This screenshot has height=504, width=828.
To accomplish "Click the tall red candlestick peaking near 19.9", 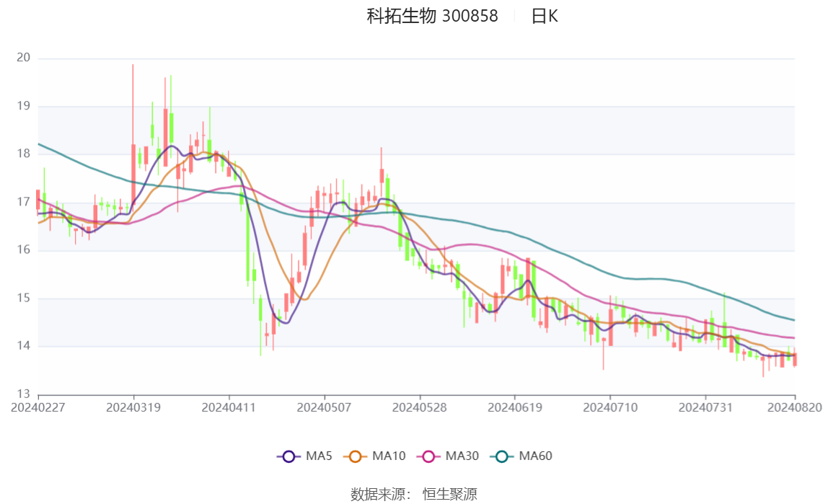I will [x=133, y=174].
